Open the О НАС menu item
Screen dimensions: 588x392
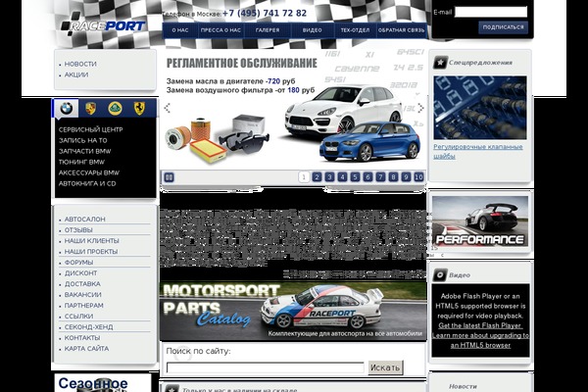click(x=180, y=30)
